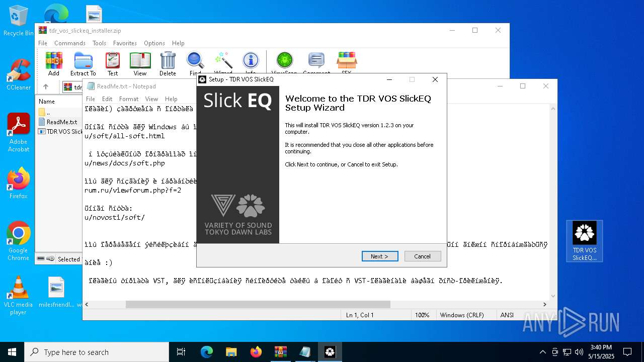Select the TDR VOS SlickEQ file in WinRAR

point(60,132)
